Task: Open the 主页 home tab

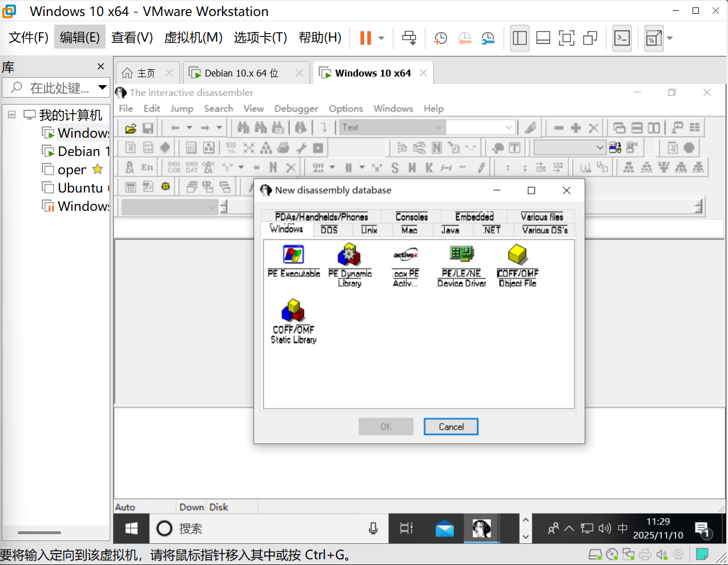Action: tap(146, 73)
